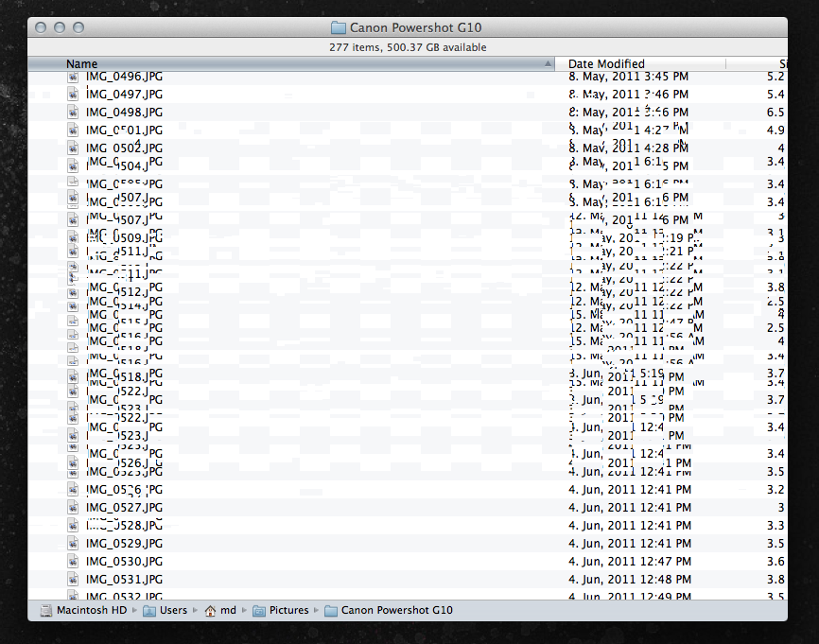Screen dimensions: 819x644
Task: Select the IMG_0498.JPG file name
Action: 124,112
